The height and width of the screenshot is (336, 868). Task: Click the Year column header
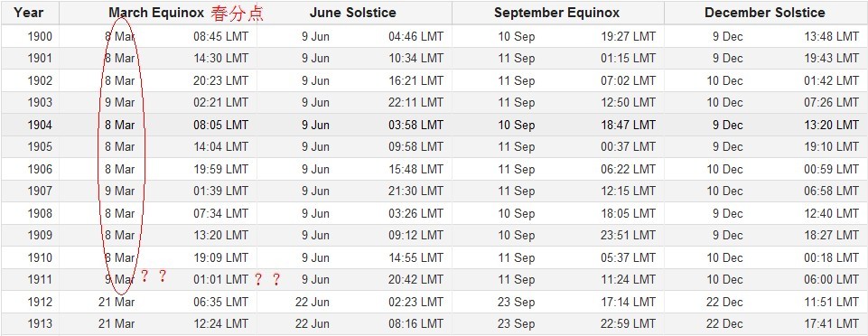[29, 12]
